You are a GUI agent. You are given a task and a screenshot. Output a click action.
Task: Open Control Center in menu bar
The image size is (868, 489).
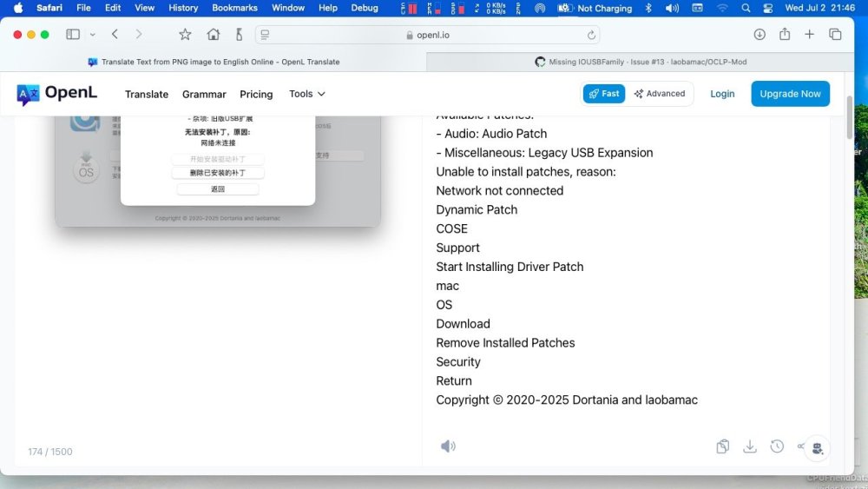coord(767,8)
